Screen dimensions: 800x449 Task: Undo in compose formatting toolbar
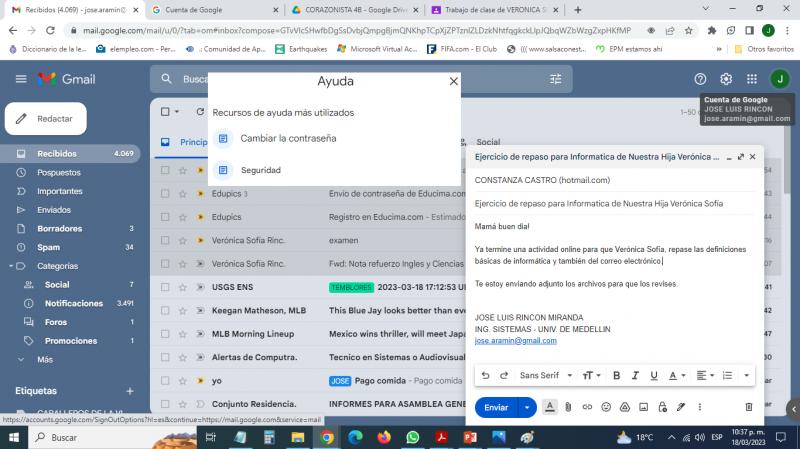pyautogui.click(x=485, y=376)
